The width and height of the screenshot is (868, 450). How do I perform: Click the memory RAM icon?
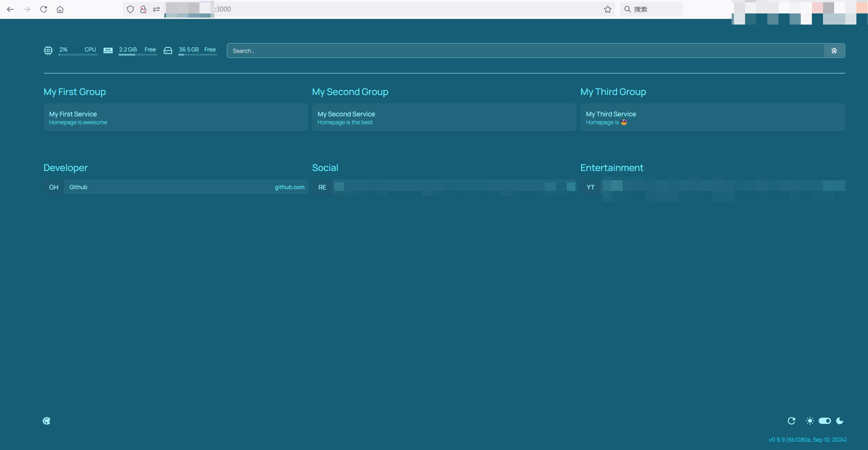[108, 51]
